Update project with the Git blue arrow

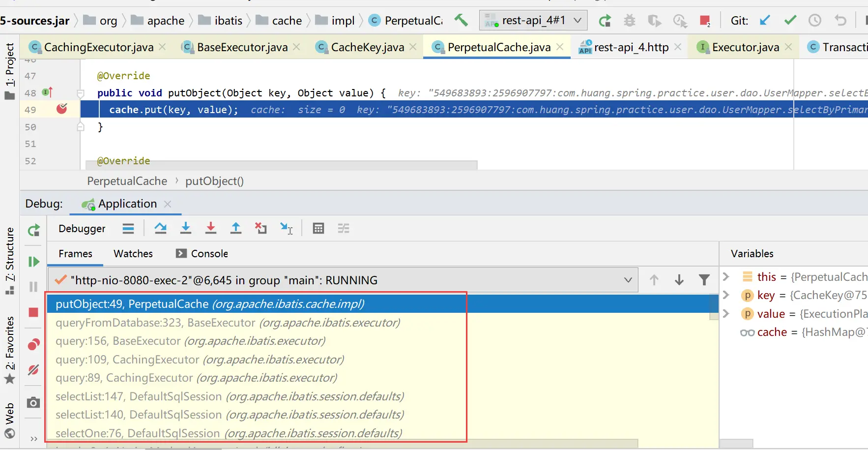pyautogui.click(x=765, y=21)
